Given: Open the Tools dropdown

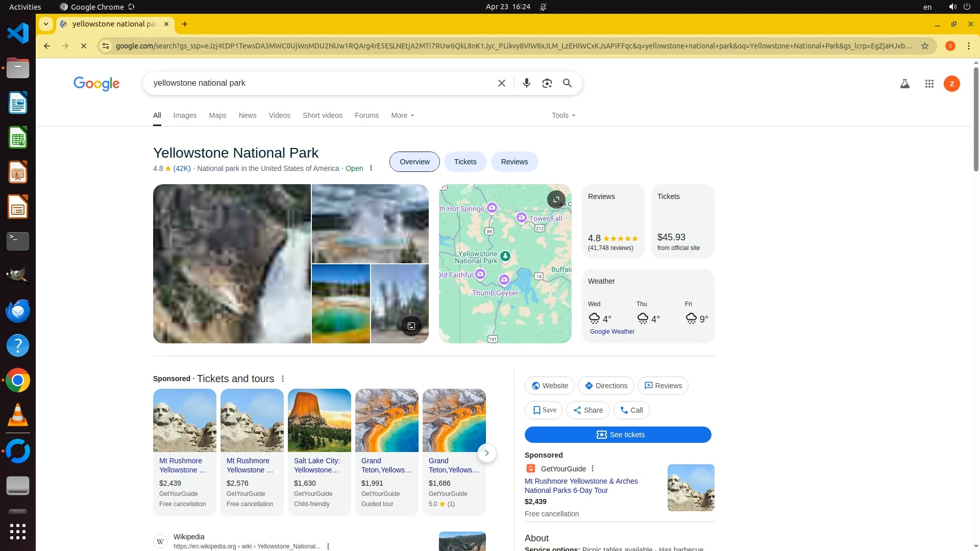Looking at the screenshot, I should pyautogui.click(x=563, y=115).
